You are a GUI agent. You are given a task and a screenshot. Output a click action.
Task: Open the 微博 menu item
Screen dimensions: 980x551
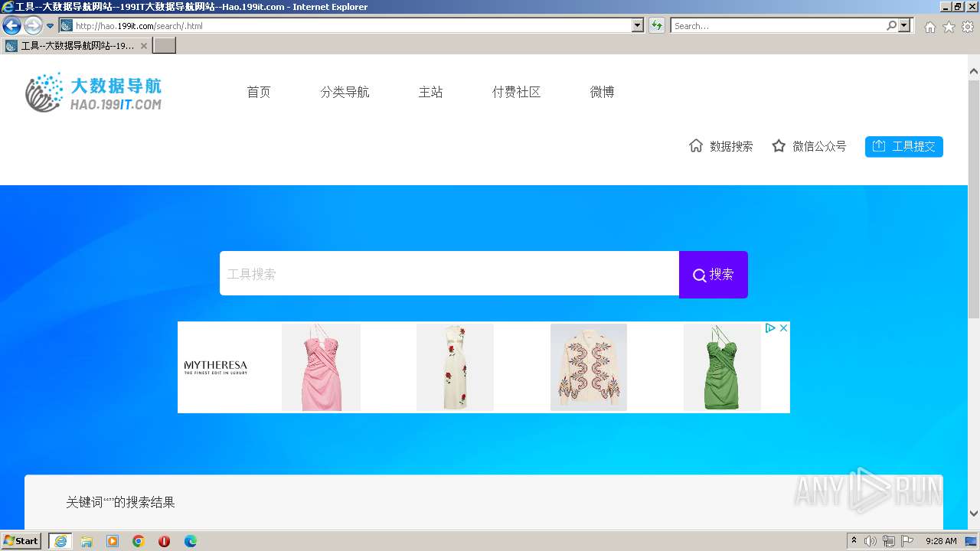click(602, 92)
